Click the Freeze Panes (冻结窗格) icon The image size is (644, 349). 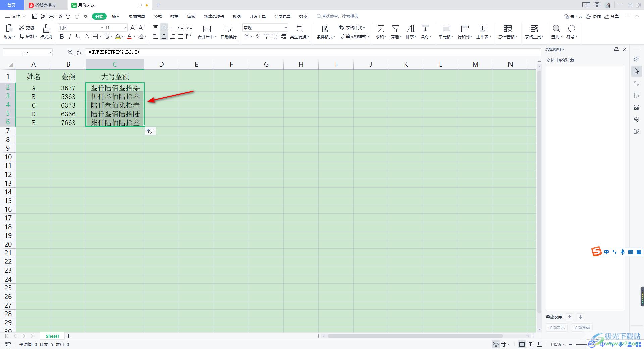(x=508, y=28)
